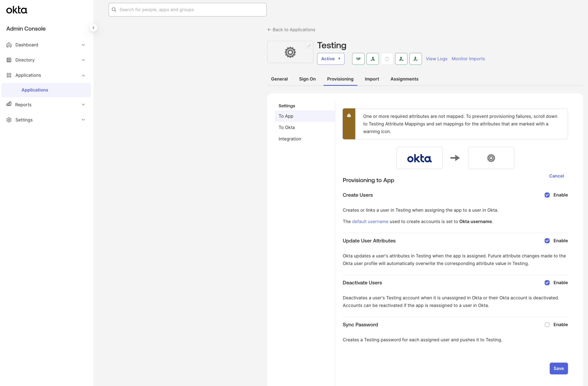This screenshot has width=588, height=386.
Task: Click the default username link
Action: (x=370, y=221)
